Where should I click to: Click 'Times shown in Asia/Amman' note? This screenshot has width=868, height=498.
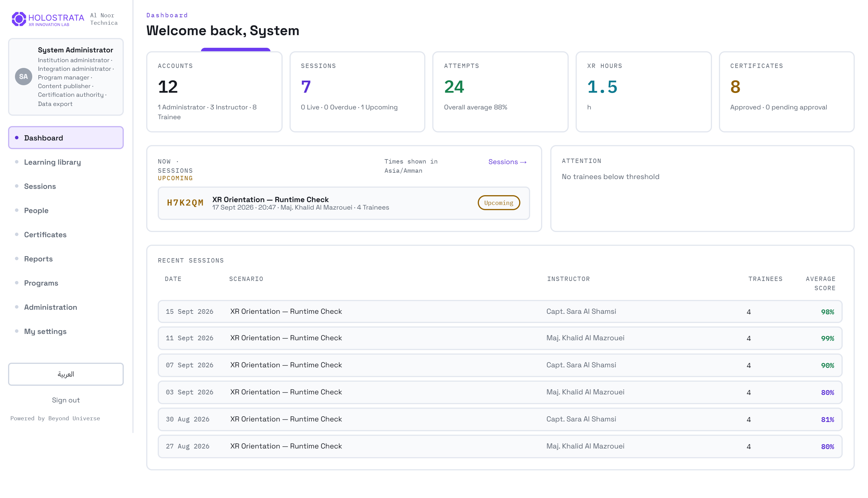411,166
